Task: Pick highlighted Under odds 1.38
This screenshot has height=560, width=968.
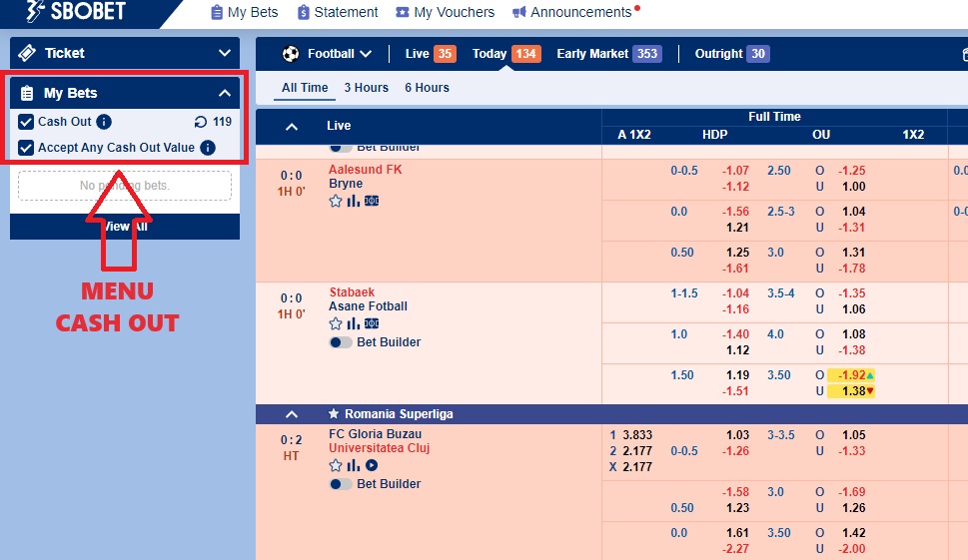Action: point(851,391)
